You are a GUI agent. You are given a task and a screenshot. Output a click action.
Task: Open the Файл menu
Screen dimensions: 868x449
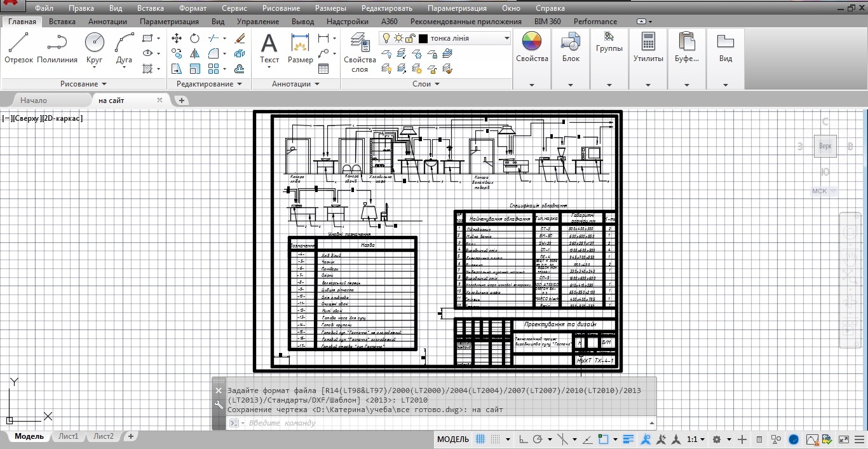[x=44, y=8]
